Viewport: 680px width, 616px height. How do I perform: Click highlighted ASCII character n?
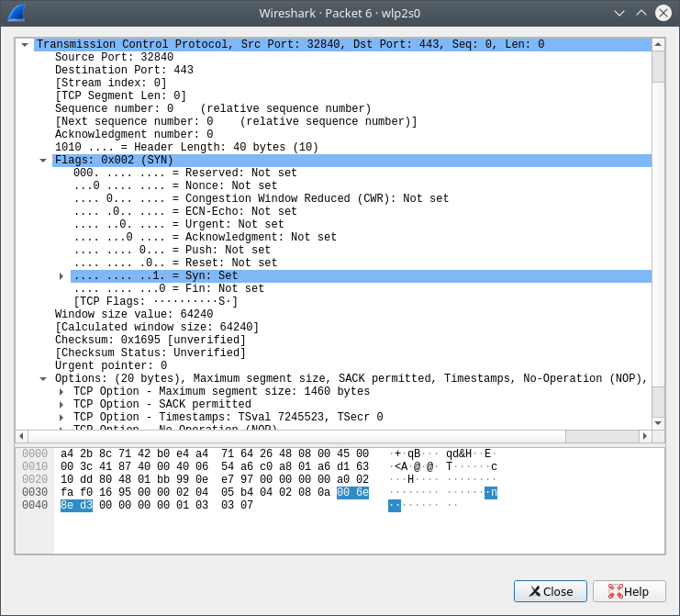(x=494, y=492)
